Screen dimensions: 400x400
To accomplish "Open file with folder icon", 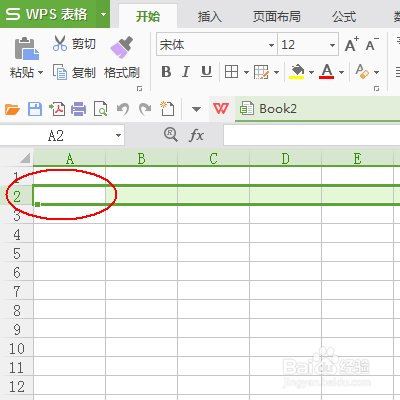I will [x=12, y=109].
